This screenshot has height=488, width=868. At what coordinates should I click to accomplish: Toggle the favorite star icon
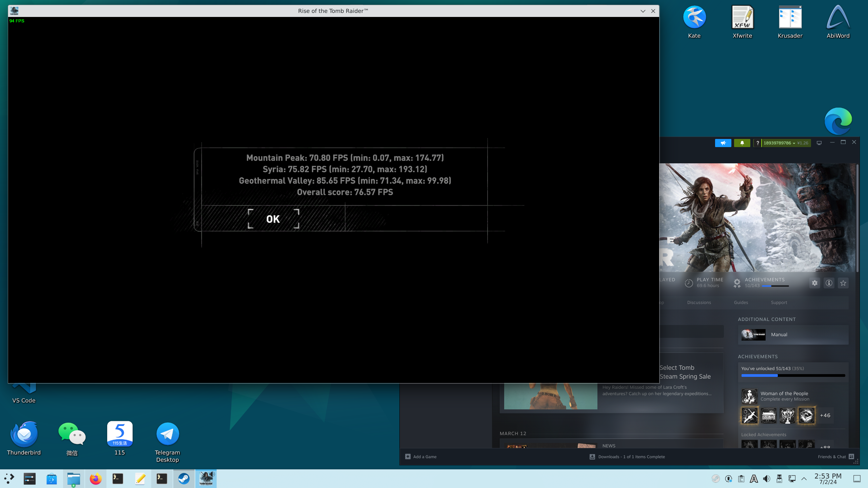(843, 283)
